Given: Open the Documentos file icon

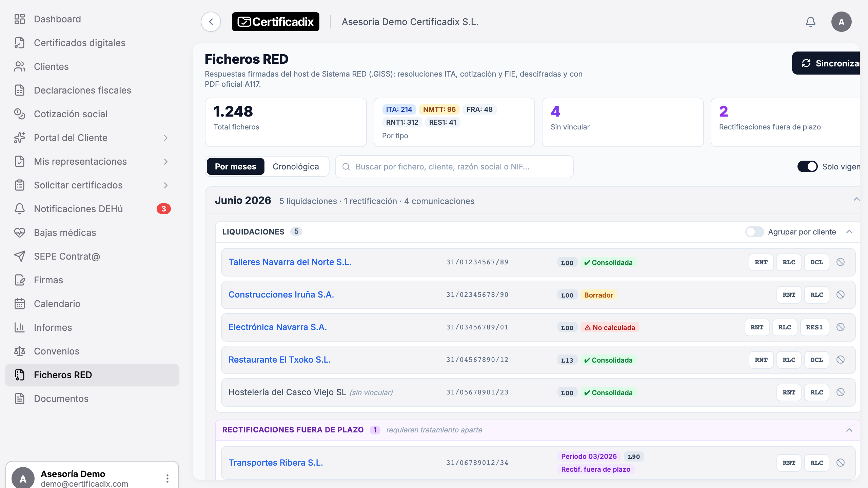Looking at the screenshot, I should (x=20, y=399).
